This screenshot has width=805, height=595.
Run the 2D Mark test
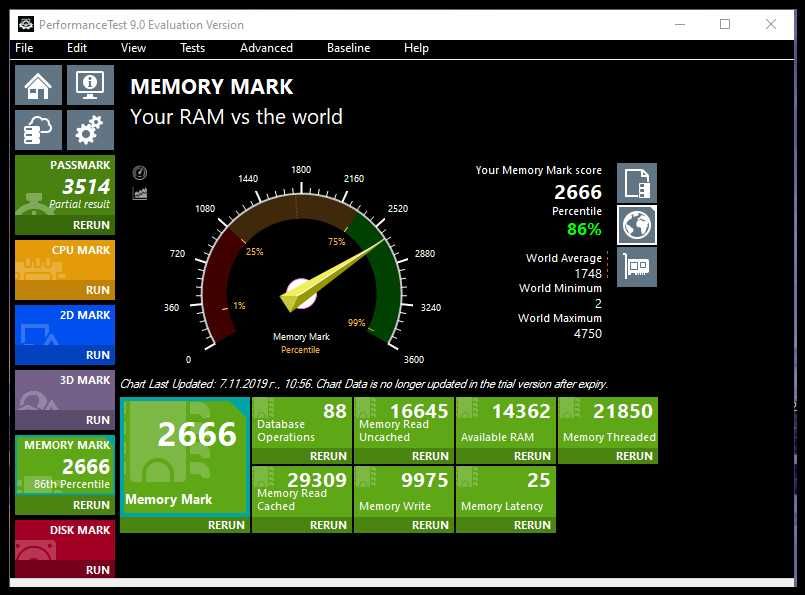pos(98,355)
